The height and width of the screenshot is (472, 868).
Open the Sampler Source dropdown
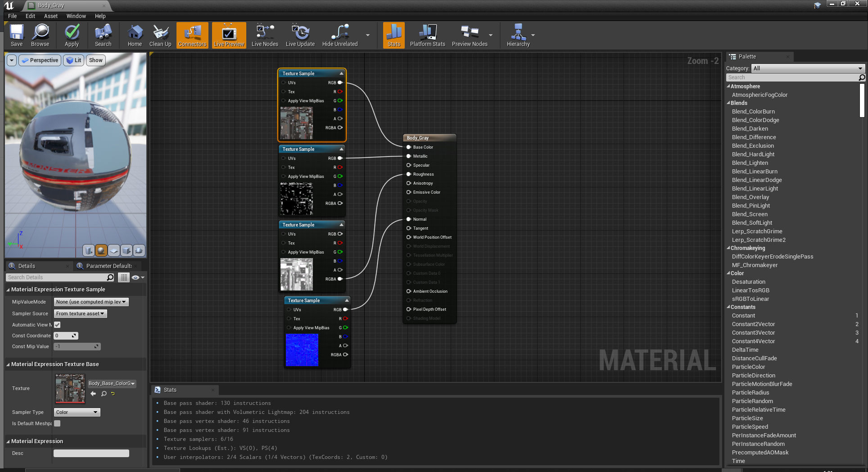[81, 313]
